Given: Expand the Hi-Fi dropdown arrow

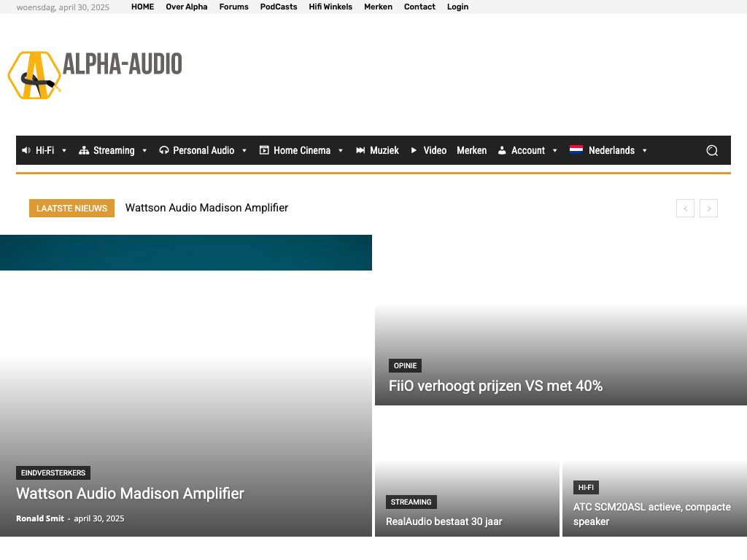Looking at the screenshot, I should coord(64,151).
